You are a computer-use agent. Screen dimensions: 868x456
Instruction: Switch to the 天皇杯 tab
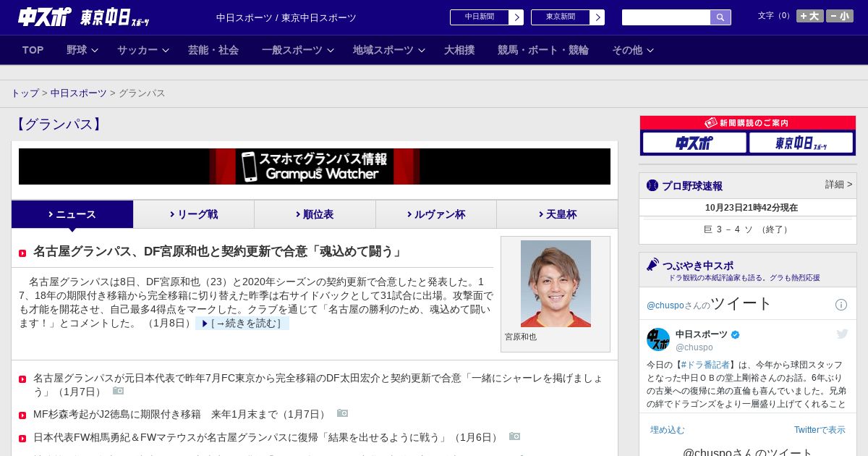point(557,214)
